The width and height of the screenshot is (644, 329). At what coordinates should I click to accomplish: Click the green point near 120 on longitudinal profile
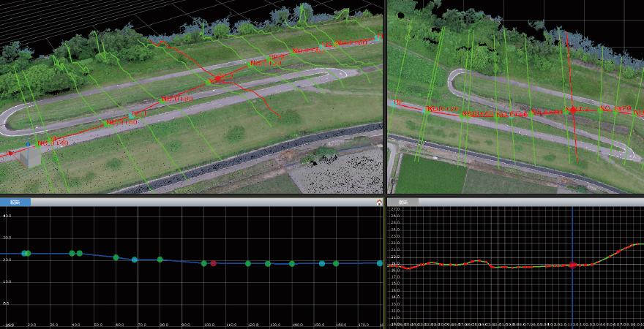248,263
